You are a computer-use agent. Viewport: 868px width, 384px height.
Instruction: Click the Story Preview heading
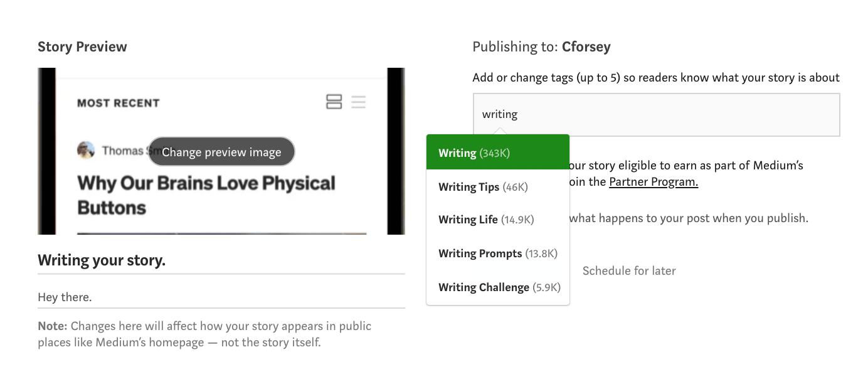point(82,47)
